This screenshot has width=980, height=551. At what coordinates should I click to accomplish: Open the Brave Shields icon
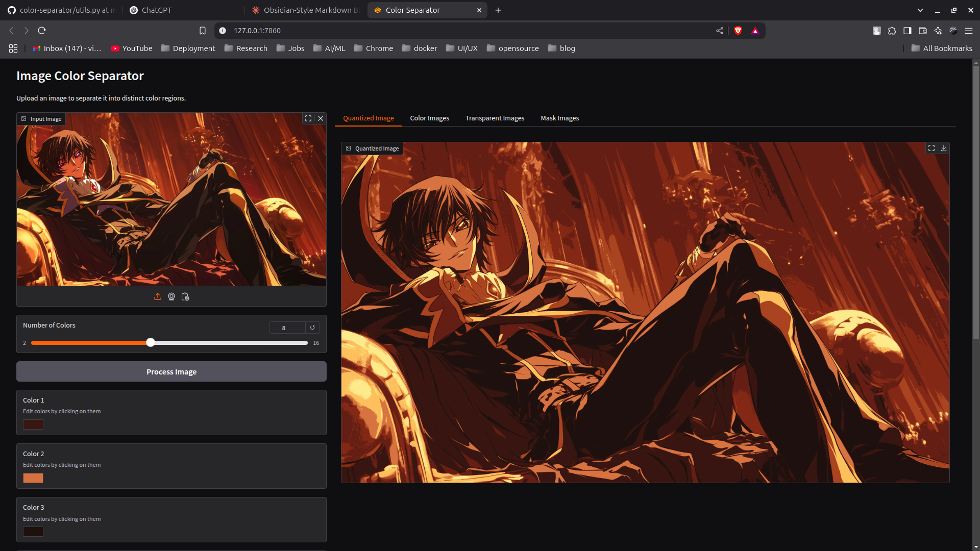click(738, 31)
